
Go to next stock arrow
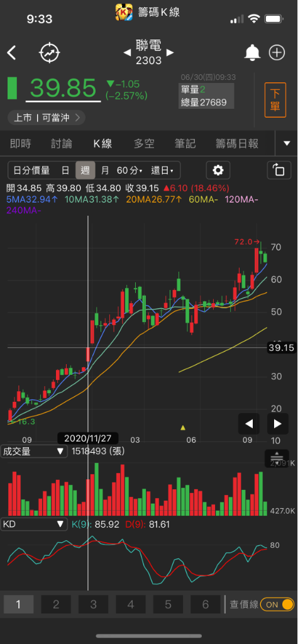(170, 53)
